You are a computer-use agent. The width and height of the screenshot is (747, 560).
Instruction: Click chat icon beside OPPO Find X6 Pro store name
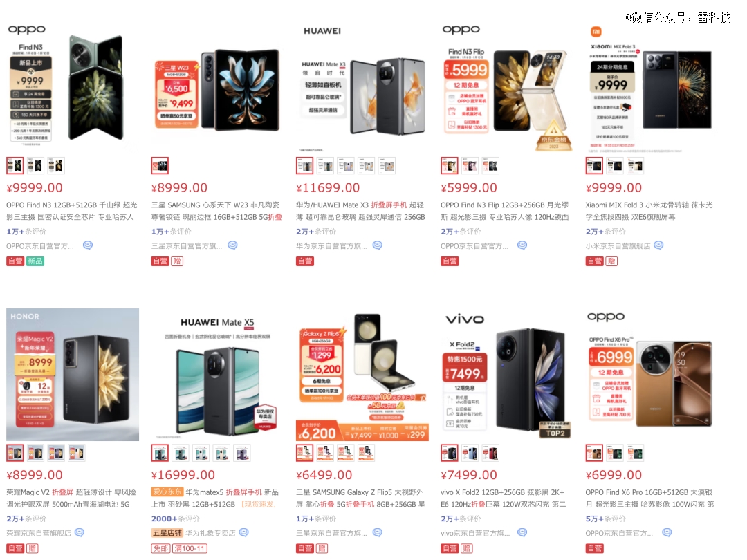click(x=667, y=532)
